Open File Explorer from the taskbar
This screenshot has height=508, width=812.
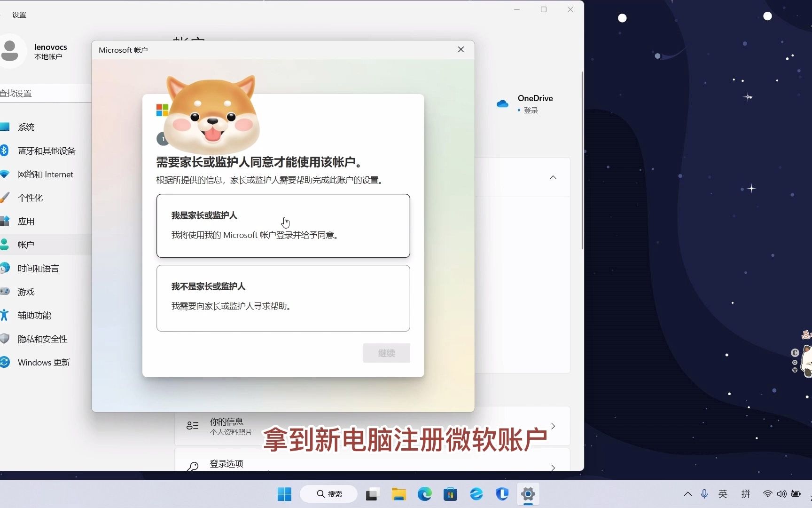[398, 494]
